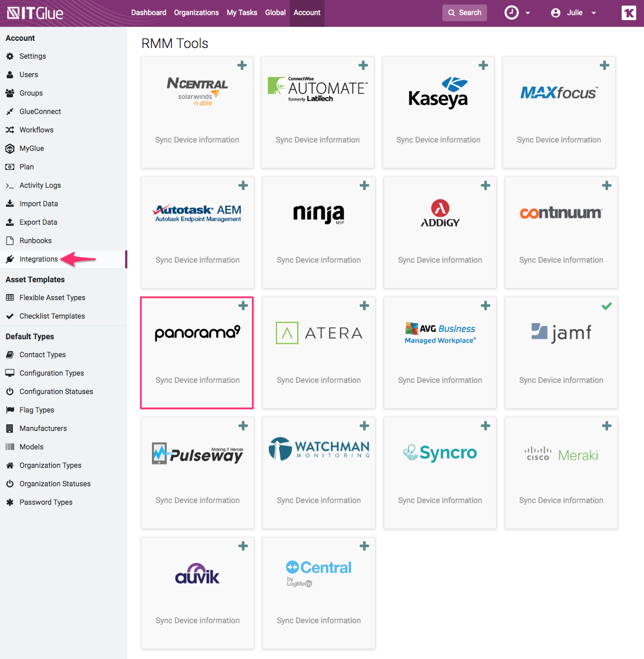This screenshot has width=644, height=659.
Task: Click Sync Device information under Atera
Action: 319,380
